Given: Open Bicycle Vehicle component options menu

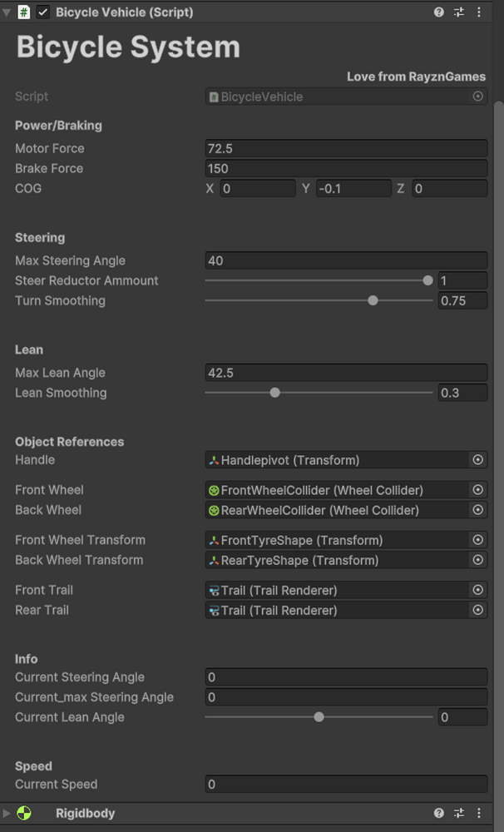Looking at the screenshot, I should pyautogui.click(x=479, y=12).
